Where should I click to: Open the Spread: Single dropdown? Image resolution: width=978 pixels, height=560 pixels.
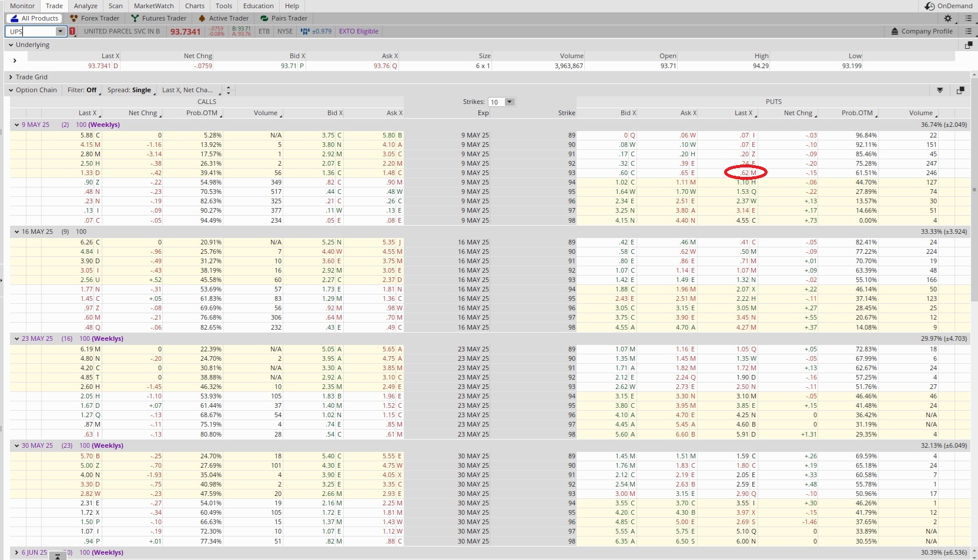(130, 90)
